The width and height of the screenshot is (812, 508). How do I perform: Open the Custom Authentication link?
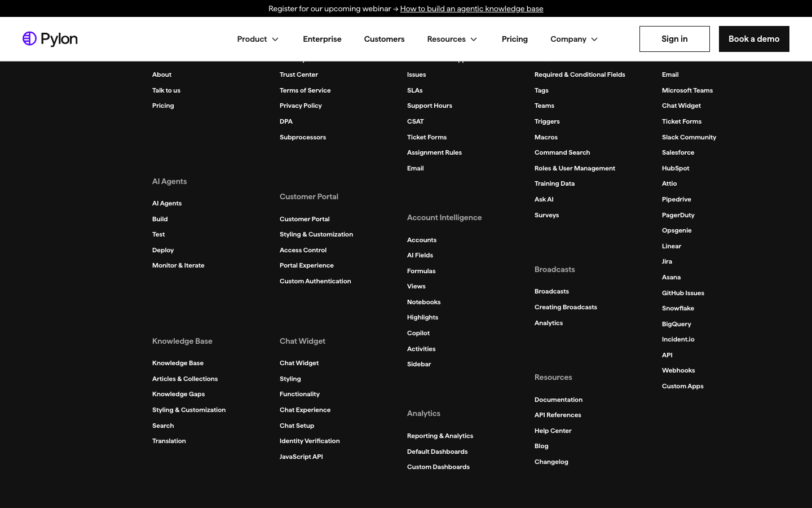pyautogui.click(x=315, y=281)
